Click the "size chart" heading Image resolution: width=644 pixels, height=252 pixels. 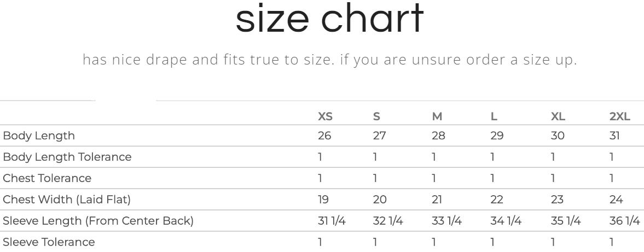point(329,19)
